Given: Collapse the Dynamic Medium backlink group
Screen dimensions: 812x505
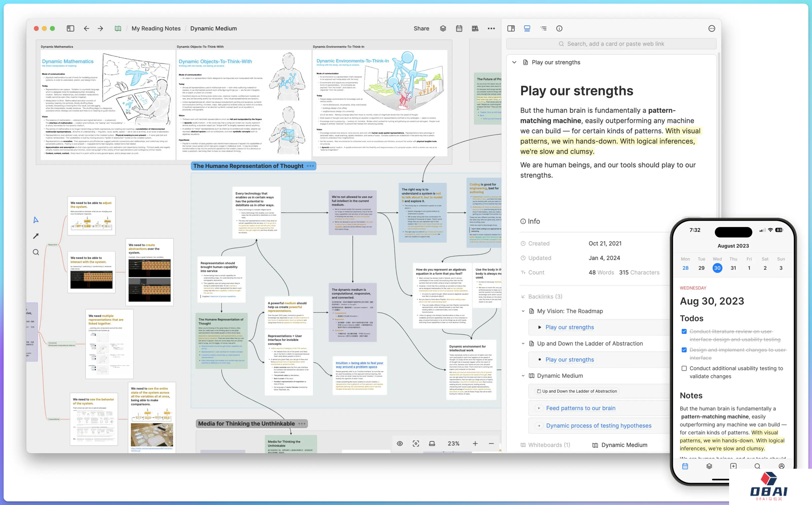Looking at the screenshot, I should tap(523, 376).
